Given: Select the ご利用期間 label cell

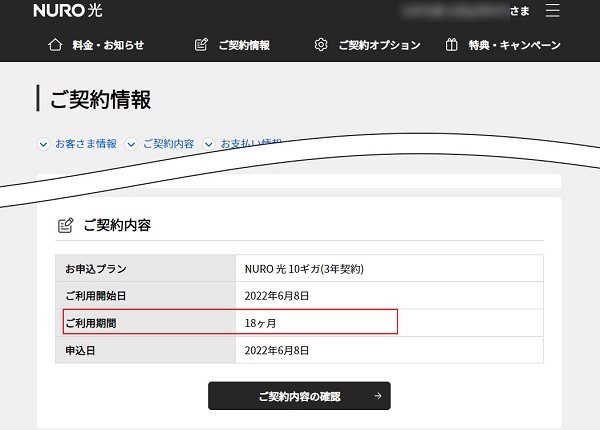Looking at the screenshot, I should [x=145, y=323].
